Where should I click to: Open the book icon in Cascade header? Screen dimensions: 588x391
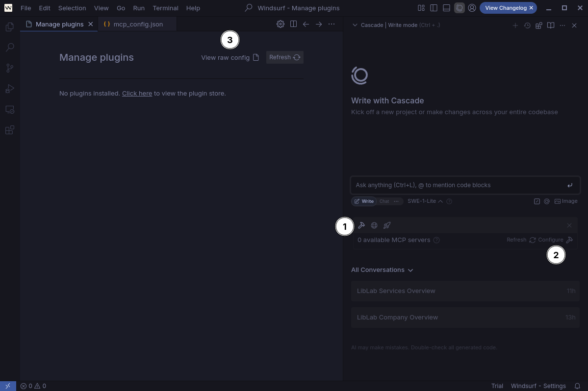[x=551, y=25]
